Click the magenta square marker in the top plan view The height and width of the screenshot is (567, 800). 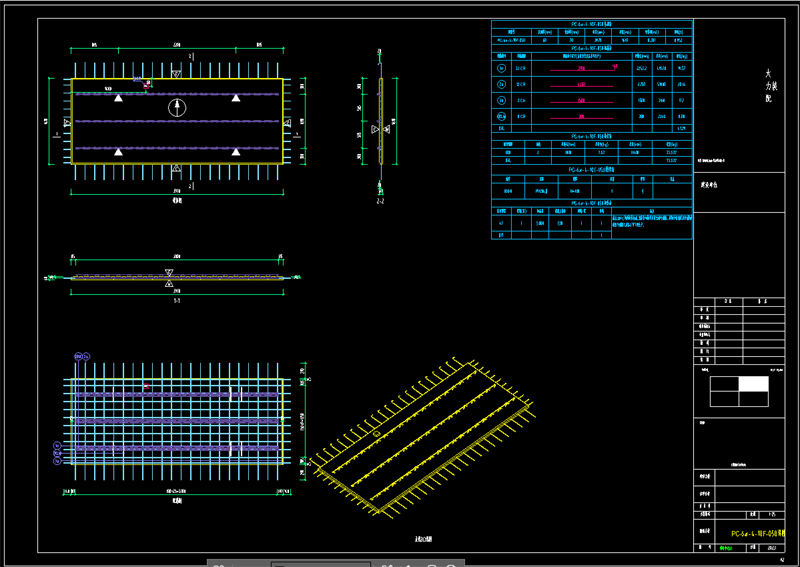[x=146, y=86]
